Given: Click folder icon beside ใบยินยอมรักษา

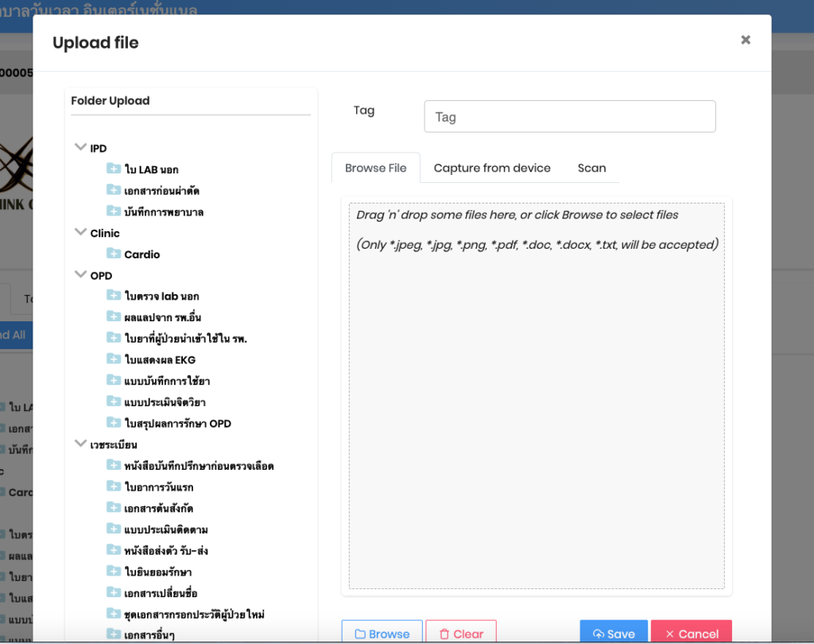Looking at the screenshot, I should click(x=113, y=572).
